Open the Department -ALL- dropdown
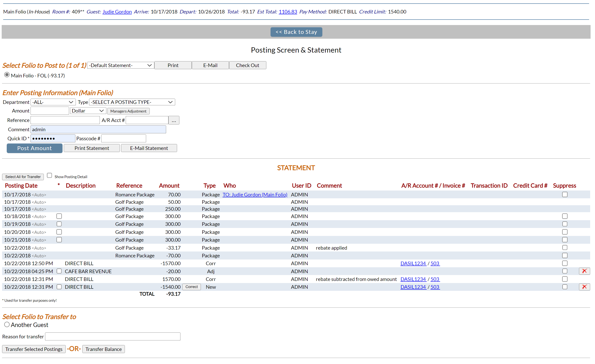Screen dimensions: 595x364 click(53, 102)
